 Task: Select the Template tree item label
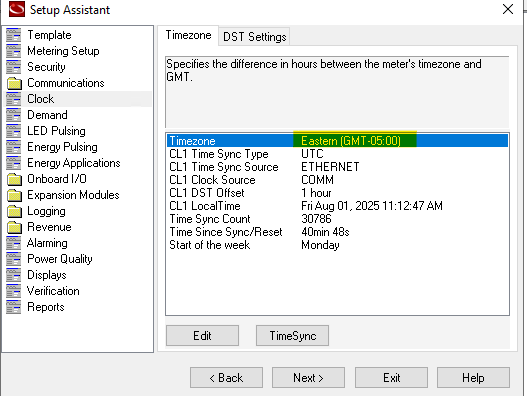pos(49,35)
